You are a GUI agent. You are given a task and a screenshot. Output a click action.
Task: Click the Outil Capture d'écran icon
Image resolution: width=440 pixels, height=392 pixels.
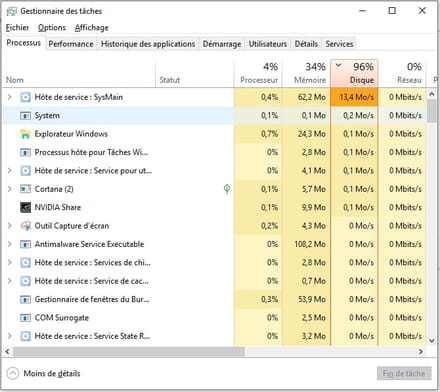[25, 226]
